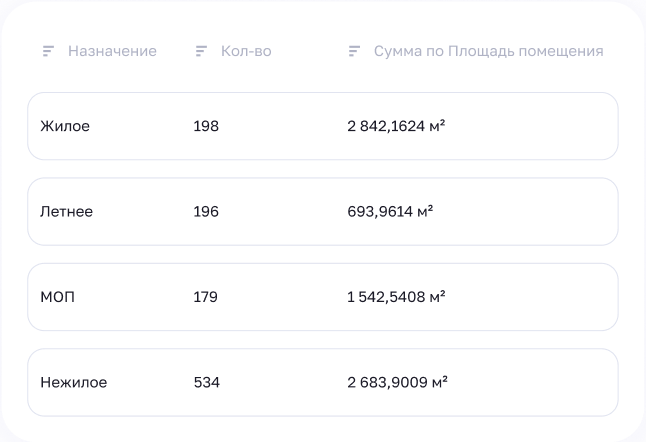This screenshot has width=646, height=442.
Task: Select the Жилое label
Action: pos(65,127)
